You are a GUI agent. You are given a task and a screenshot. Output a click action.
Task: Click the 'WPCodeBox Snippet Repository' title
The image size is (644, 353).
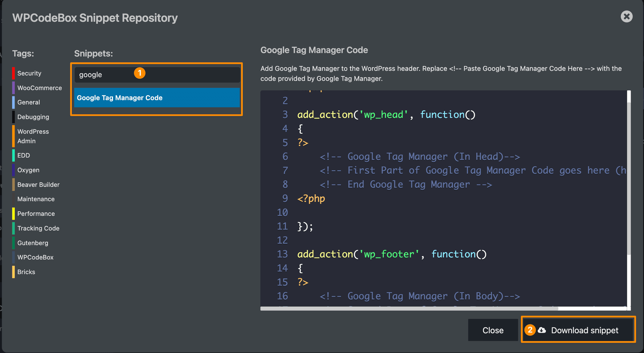click(x=95, y=18)
